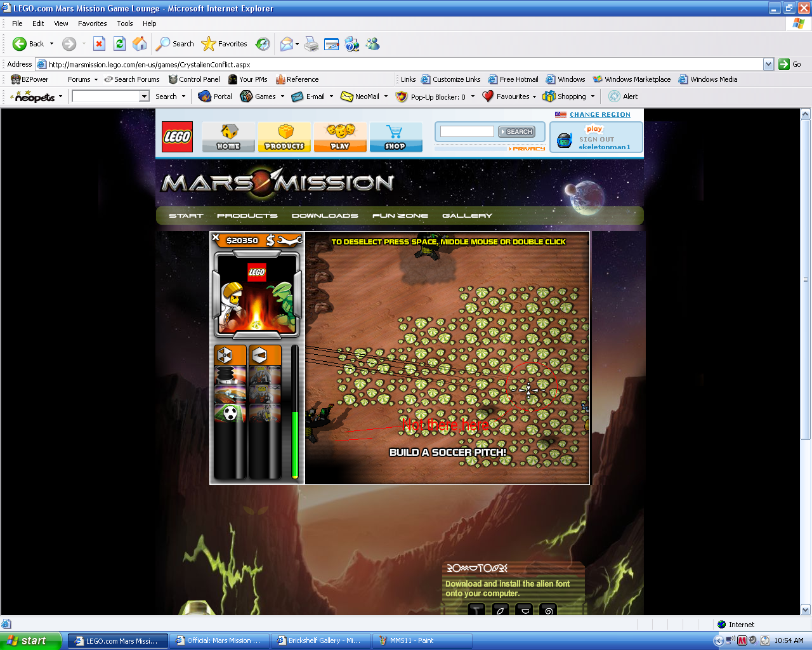Open the Edit menu
812x650 pixels.
[38, 23]
